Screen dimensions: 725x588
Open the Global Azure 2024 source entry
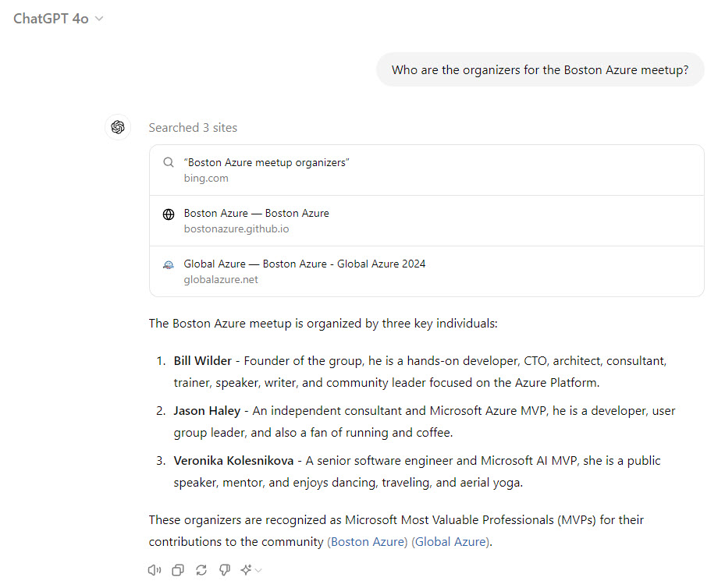point(426,271)
